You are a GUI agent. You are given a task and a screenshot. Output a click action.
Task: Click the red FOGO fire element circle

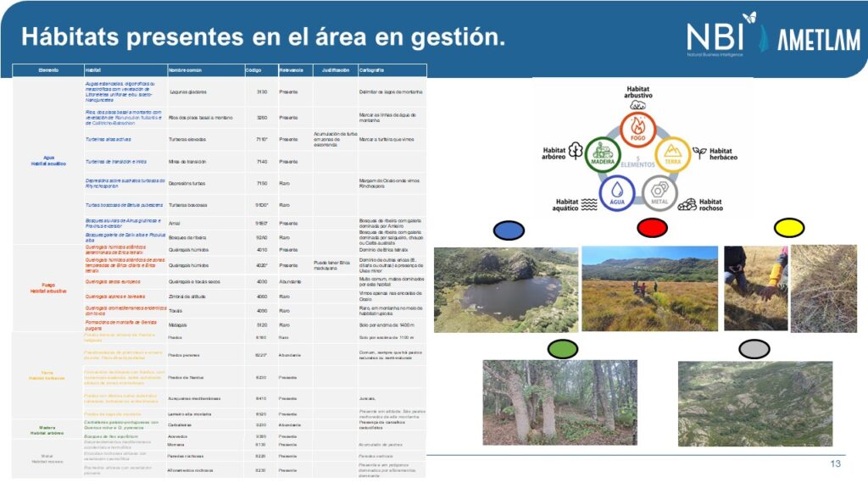point(637,130)
